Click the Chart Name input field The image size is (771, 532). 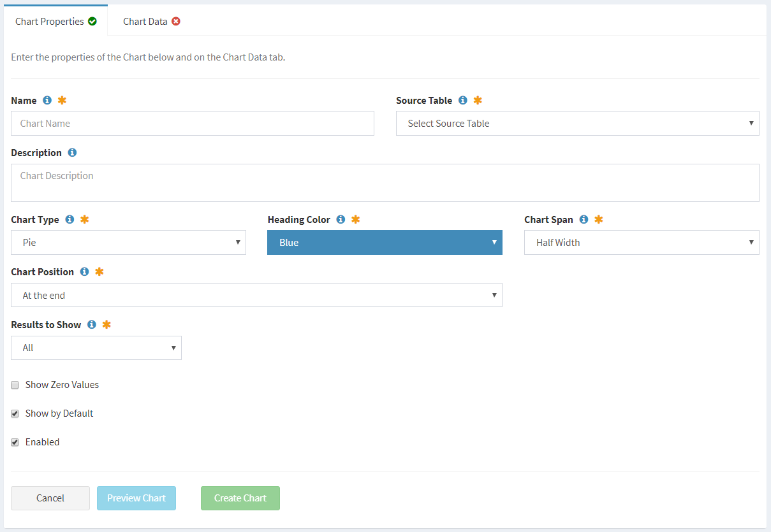(192, 123)
